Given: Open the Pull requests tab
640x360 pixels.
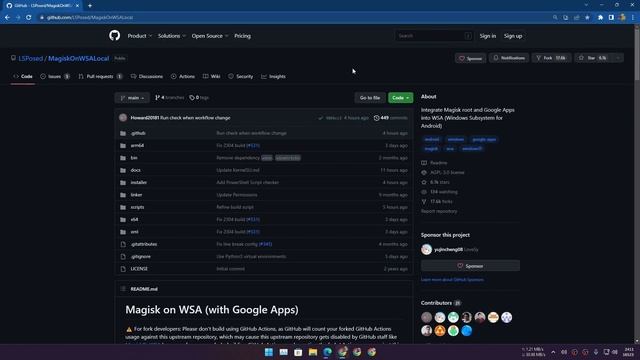Looking at the screenshot, I should pyautogui.click(x=100, y=76).
